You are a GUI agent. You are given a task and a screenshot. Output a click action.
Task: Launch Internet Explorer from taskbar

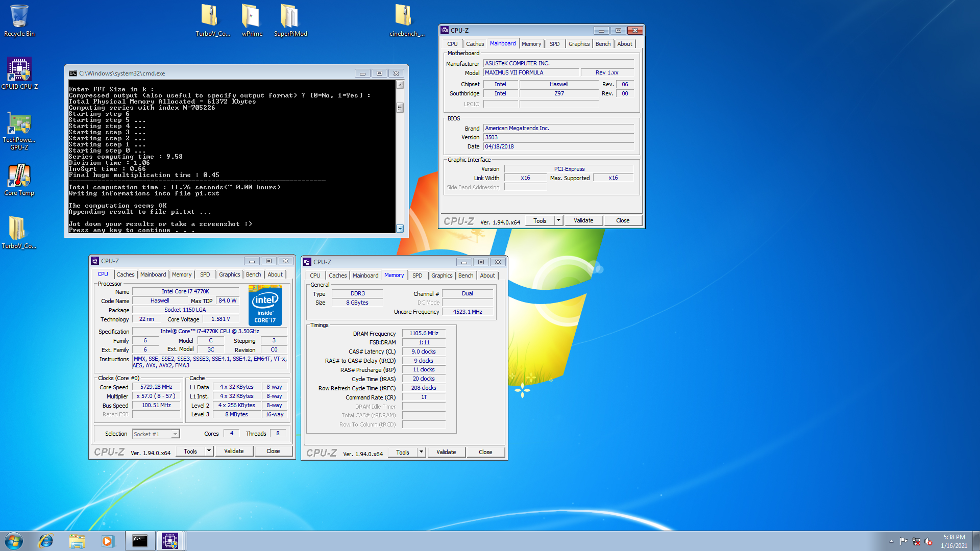46,541
